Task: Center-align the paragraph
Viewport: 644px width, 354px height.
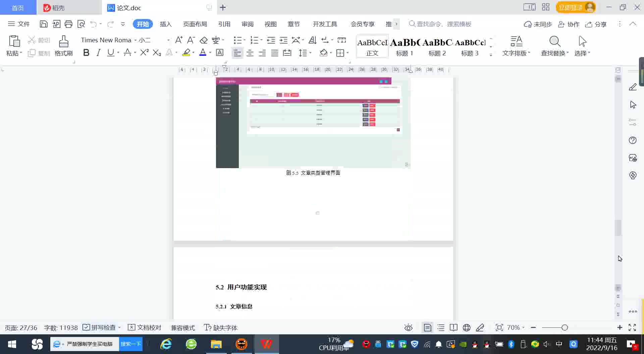Action: click(x=250, y=53)
